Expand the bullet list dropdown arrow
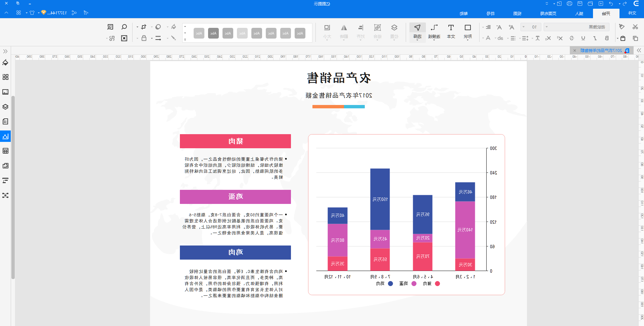The width and height of the screenshot is (644, 326). pyautogui.click(x=508, y=39)
